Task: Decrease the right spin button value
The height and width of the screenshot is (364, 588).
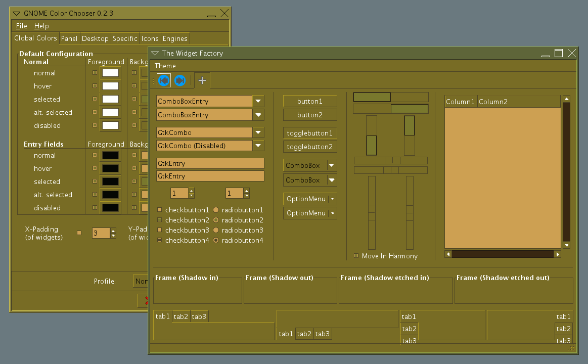Action: click(246, 196)
